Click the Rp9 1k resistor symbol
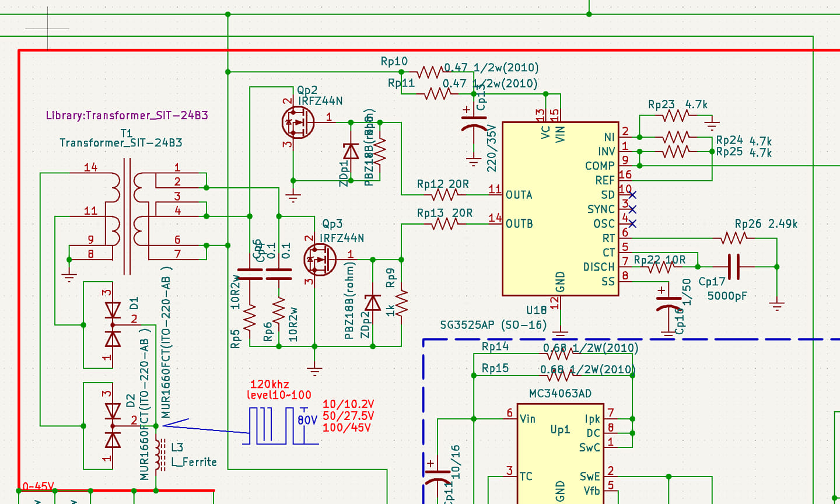Screen dimensions: 840x504 [402, 303]
